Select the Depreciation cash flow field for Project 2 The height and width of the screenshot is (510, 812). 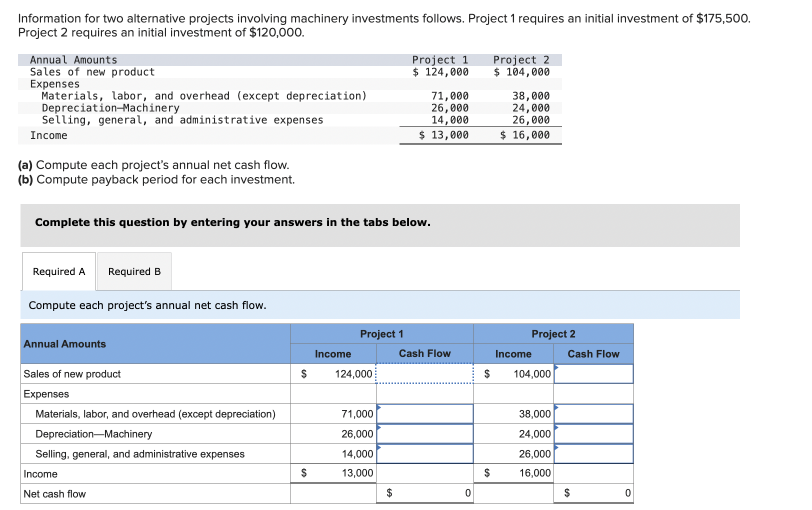tap(593, 433)
